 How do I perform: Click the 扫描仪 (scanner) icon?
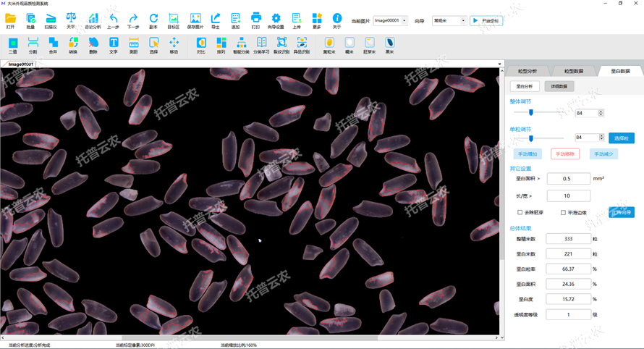tap(51, 20)
